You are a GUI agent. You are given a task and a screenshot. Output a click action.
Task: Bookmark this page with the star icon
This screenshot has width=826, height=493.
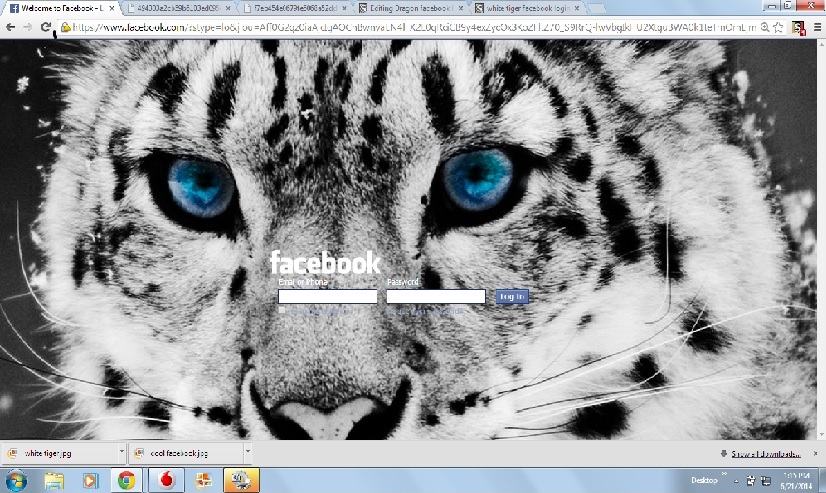point(778,27)
